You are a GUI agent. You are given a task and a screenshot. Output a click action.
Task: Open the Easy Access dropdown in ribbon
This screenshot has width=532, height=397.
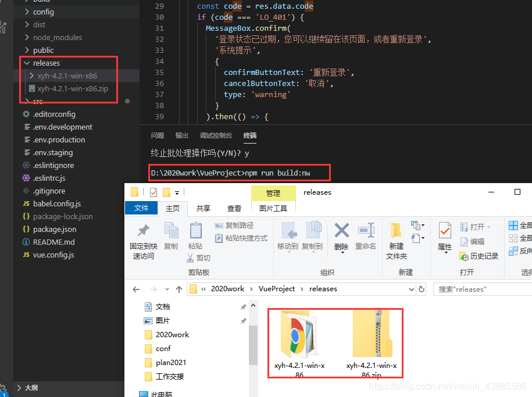tap(417, 238)
